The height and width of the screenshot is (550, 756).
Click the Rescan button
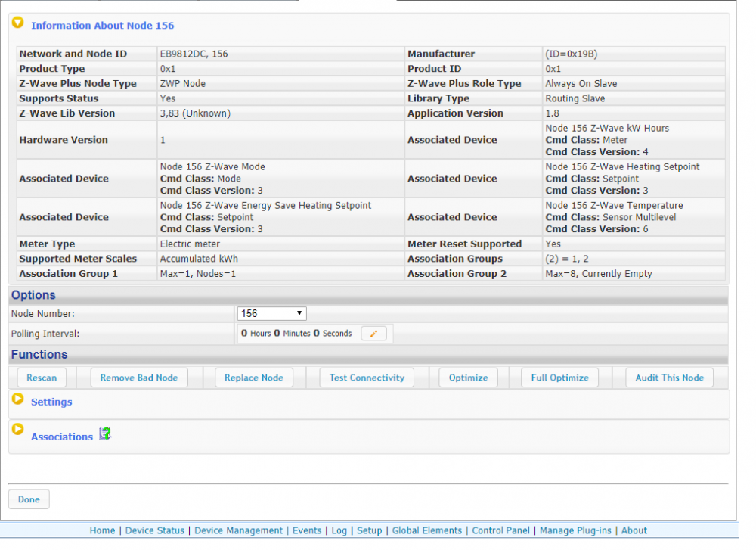click(x=42, y=378)
